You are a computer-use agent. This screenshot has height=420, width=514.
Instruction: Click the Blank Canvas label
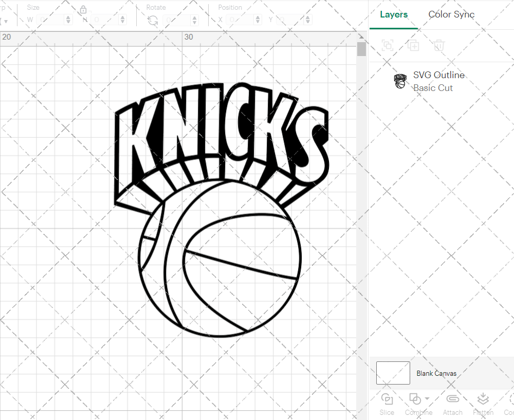(x=436, y=373)
